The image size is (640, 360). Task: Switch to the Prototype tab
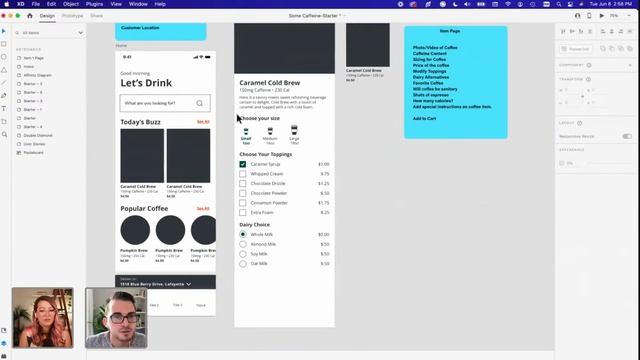tap(72, 16)
